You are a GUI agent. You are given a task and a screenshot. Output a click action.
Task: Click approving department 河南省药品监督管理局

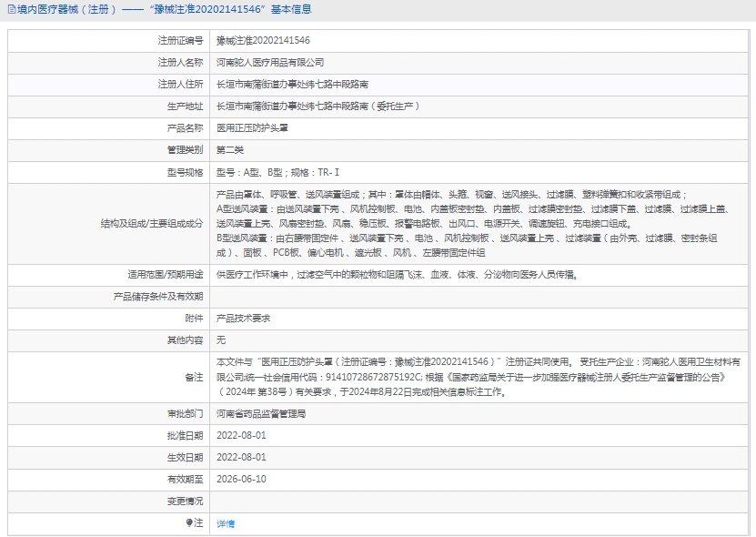tap(261, 413)
